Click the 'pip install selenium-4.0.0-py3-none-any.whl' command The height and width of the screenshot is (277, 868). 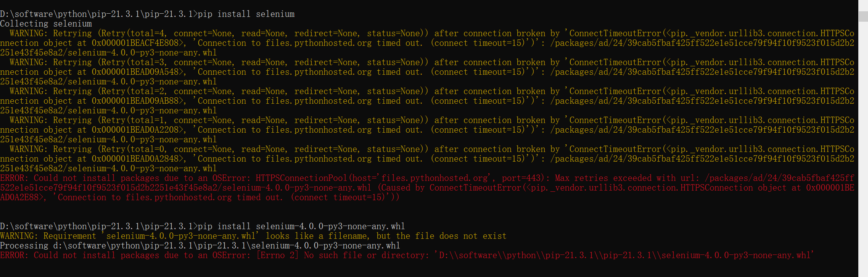tap(301, 226)
